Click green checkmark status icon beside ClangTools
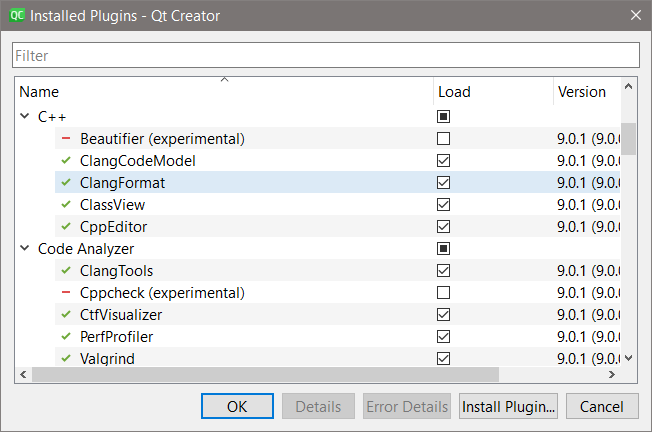The image size is (652, 432). click(x=66, y=270)
